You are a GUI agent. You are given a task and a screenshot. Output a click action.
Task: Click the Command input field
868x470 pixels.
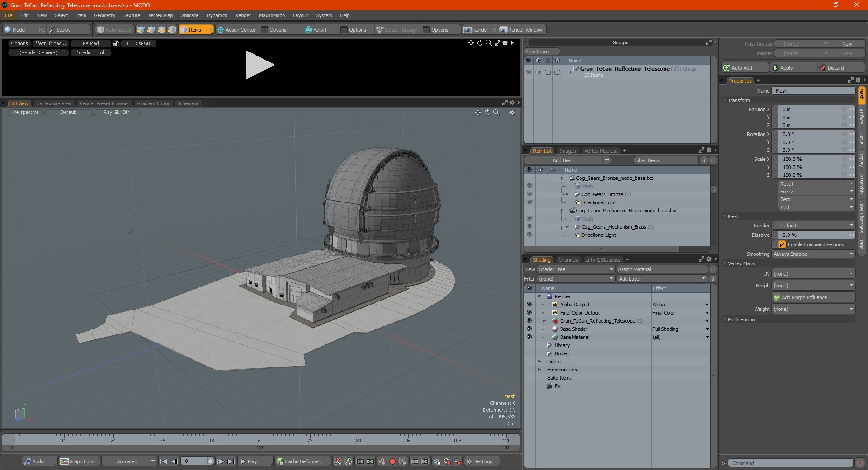coord(790,463)
